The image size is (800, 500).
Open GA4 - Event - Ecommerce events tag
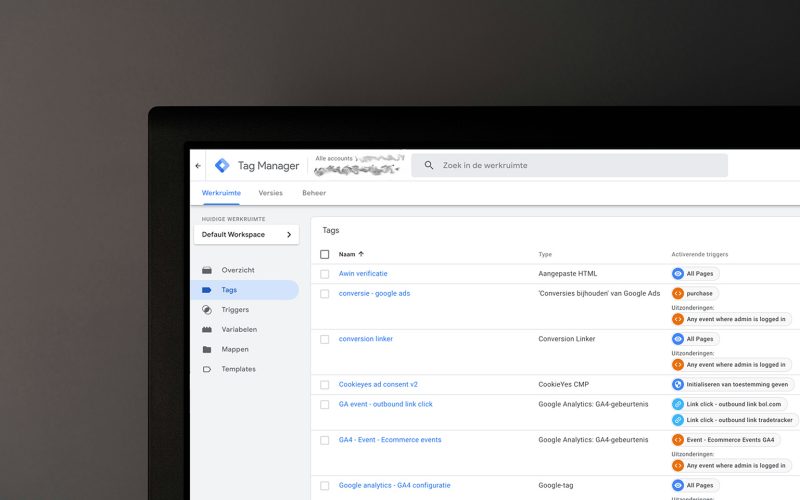point(390,440)
